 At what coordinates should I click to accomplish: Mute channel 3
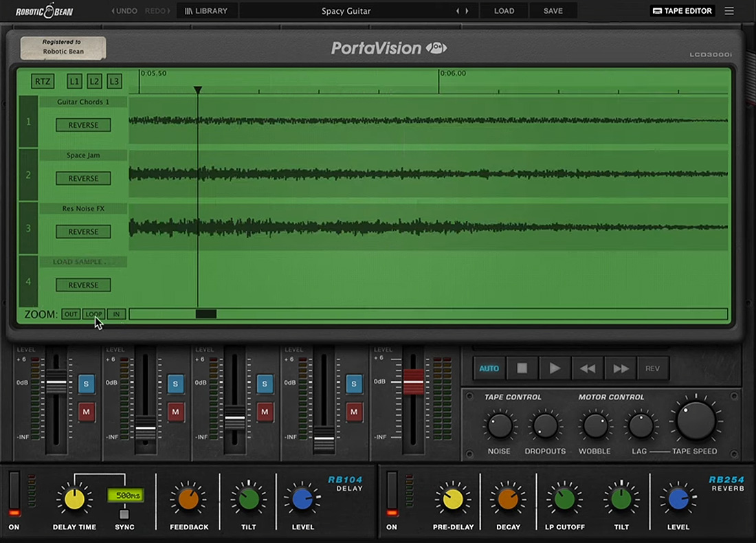[265, 412]
